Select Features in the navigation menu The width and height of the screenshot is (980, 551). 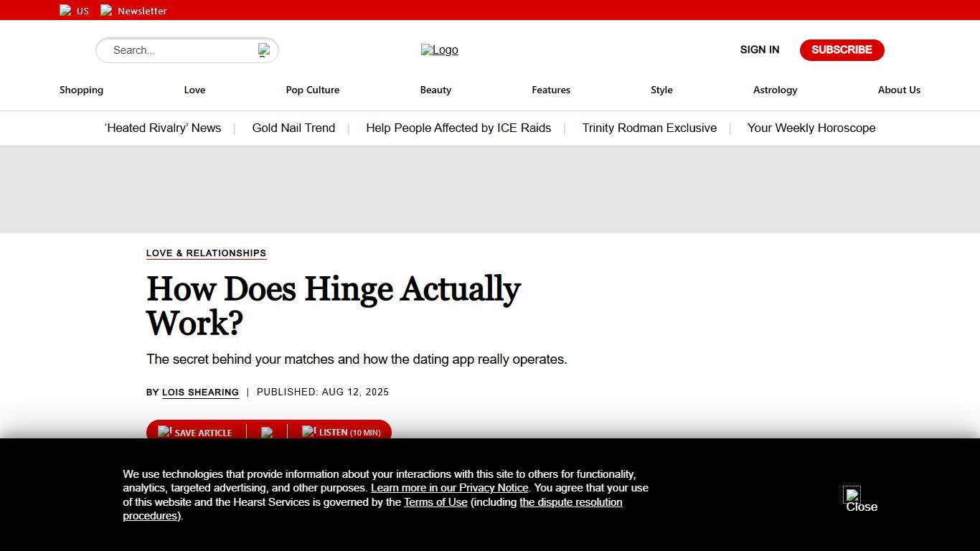point(550,90)
